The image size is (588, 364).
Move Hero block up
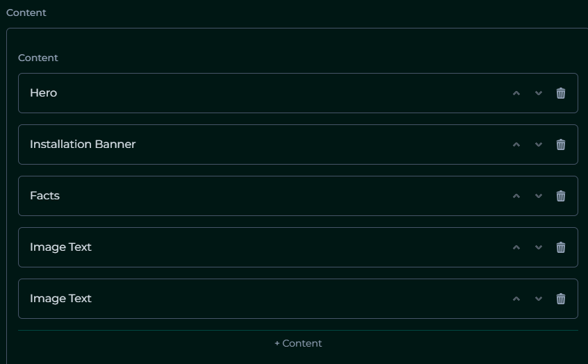click(516, 93)
